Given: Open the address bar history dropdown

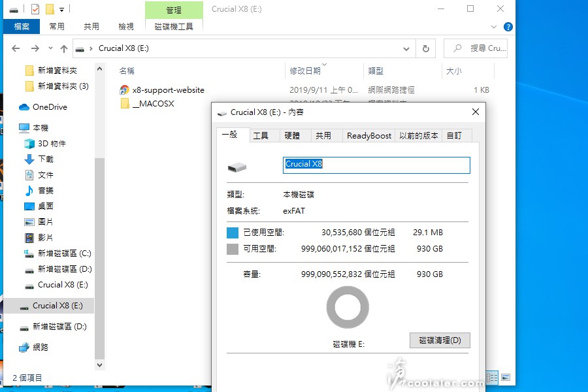Looking at the screenshot, I should point(406,49).
